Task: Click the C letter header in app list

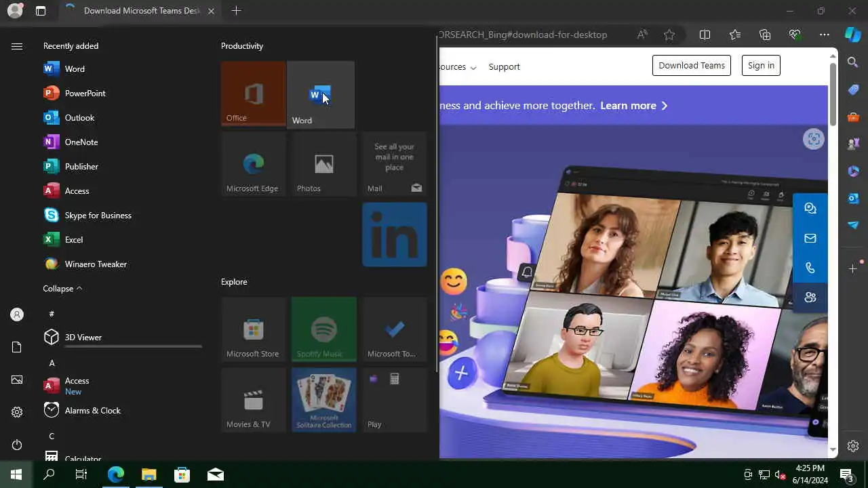Action: click(x=52, y=436)
